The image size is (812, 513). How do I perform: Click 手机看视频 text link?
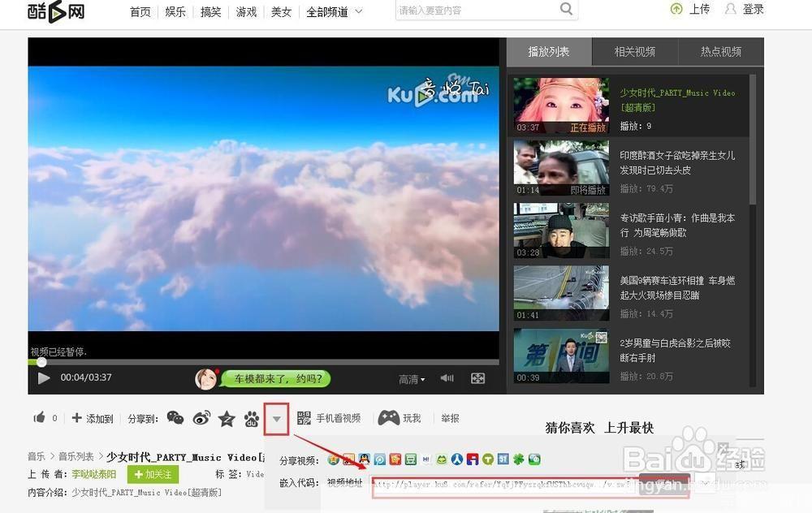point(338,418)
